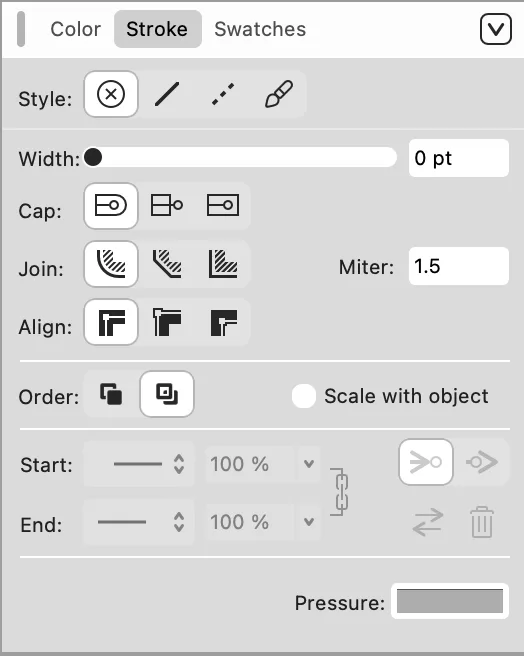524x656 pixels.
Task: Choose the bevel join option
Action: [167, 264]
